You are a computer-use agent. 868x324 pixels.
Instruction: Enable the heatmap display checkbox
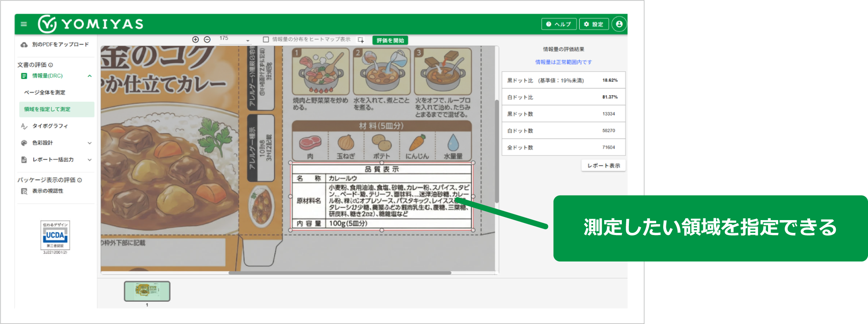[266, 40]
